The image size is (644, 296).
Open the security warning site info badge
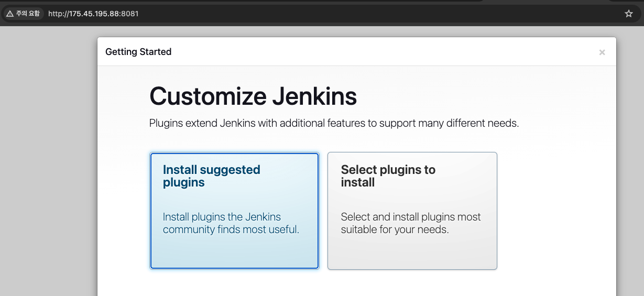coord(23,14)
